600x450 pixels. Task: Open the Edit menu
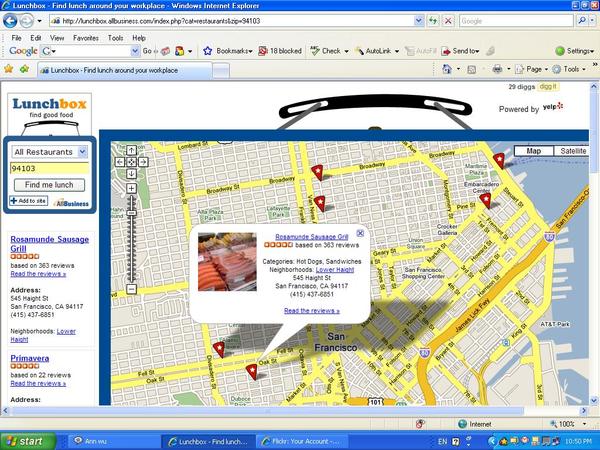pyautogui.click(x=36, y=38)
